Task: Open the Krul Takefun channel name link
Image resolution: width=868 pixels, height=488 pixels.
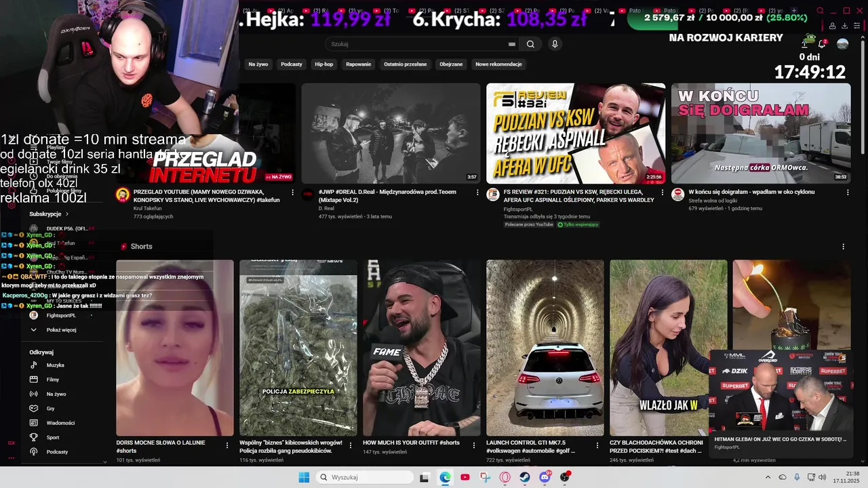Action: point(148,208)
